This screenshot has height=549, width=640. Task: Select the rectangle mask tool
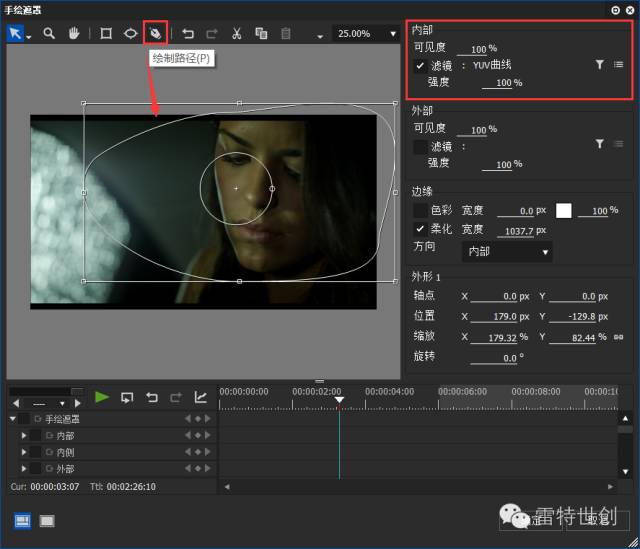click(105, 33)
